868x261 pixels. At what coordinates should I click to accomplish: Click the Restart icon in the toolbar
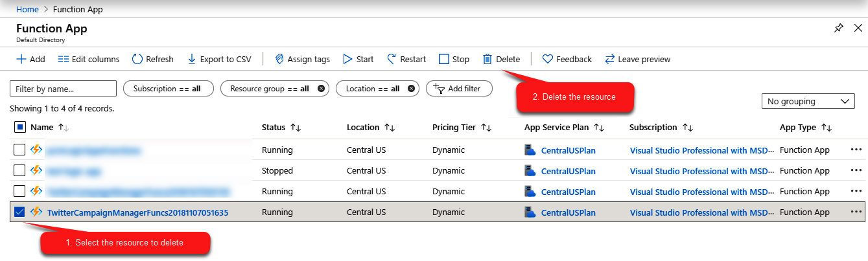click(392, 59)
